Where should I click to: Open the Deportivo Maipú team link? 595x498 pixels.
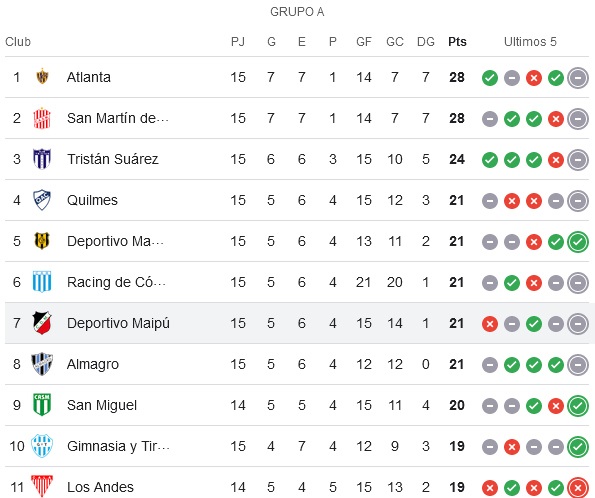point(118,323)
